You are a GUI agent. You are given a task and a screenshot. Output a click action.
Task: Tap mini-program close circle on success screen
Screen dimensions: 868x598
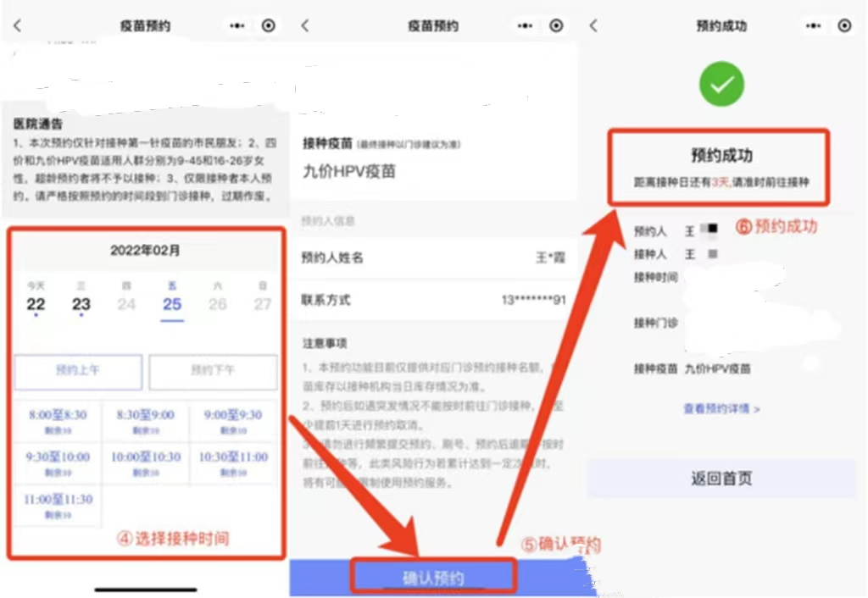844,26
